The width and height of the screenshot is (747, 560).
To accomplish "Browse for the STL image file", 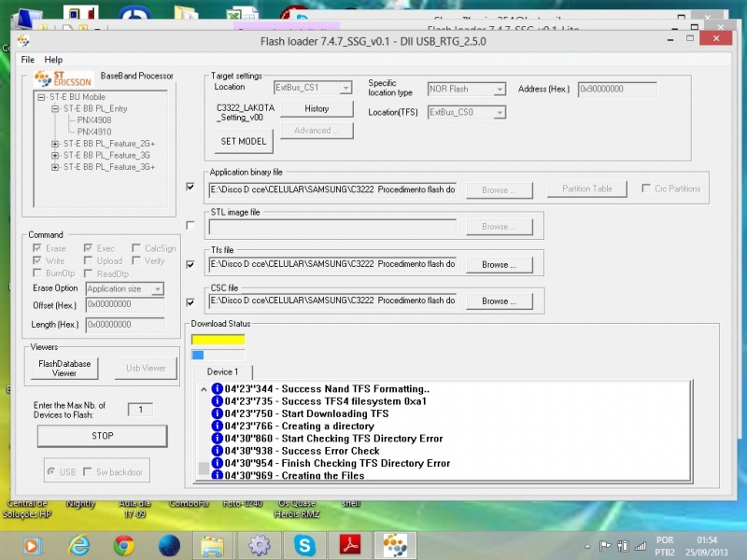I will [x=499, y=227].
